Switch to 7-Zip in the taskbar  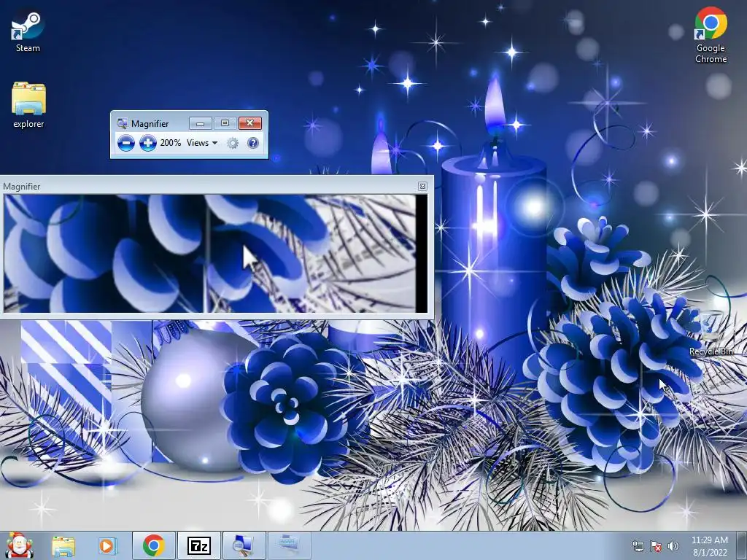pos(199,545)
